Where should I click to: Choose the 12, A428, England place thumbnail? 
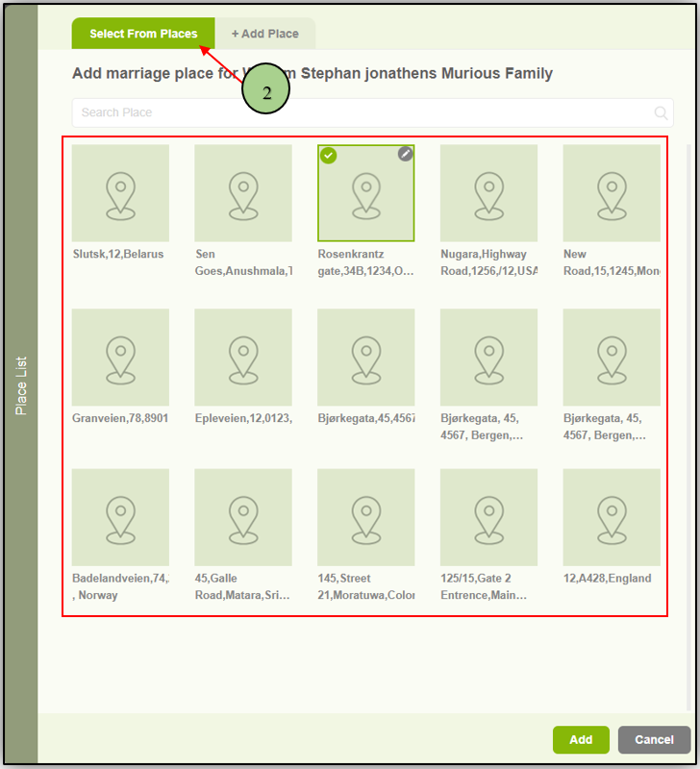(612, 517)
